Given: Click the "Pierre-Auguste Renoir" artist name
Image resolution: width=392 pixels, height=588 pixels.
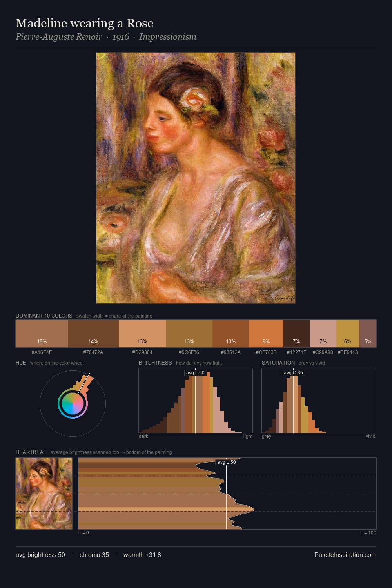Looking at the screenshot, I should tap(59, 37).
